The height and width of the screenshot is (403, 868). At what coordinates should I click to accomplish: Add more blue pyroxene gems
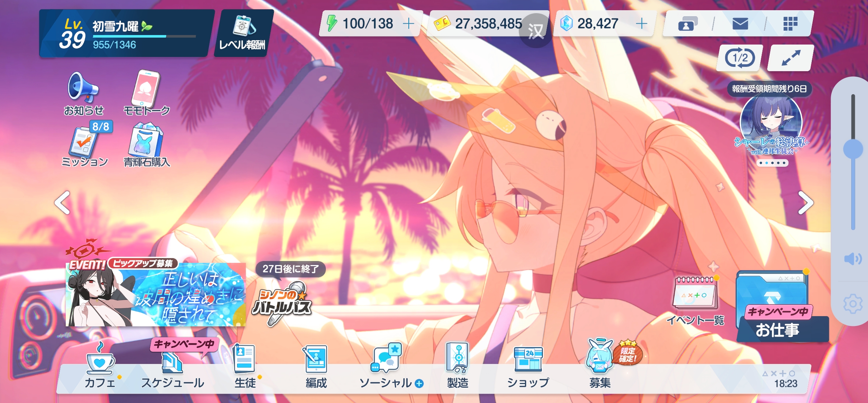pos(642,24)
